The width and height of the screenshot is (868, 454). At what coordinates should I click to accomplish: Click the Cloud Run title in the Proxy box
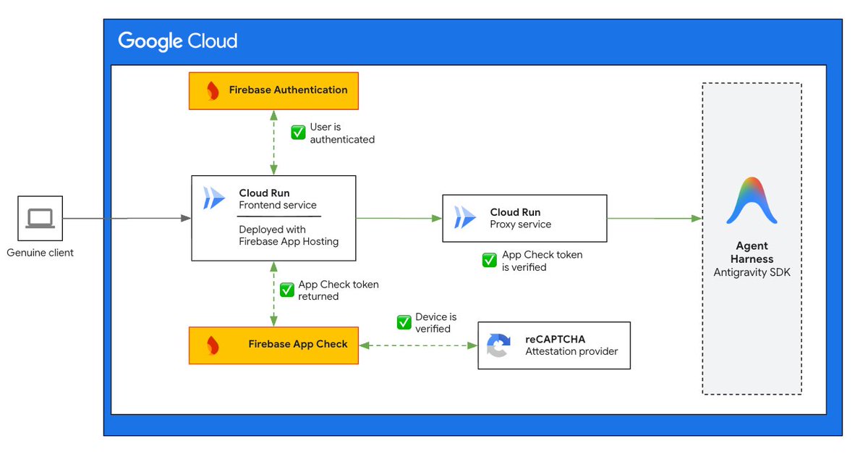pyautogui.click(x=515, y=212)
